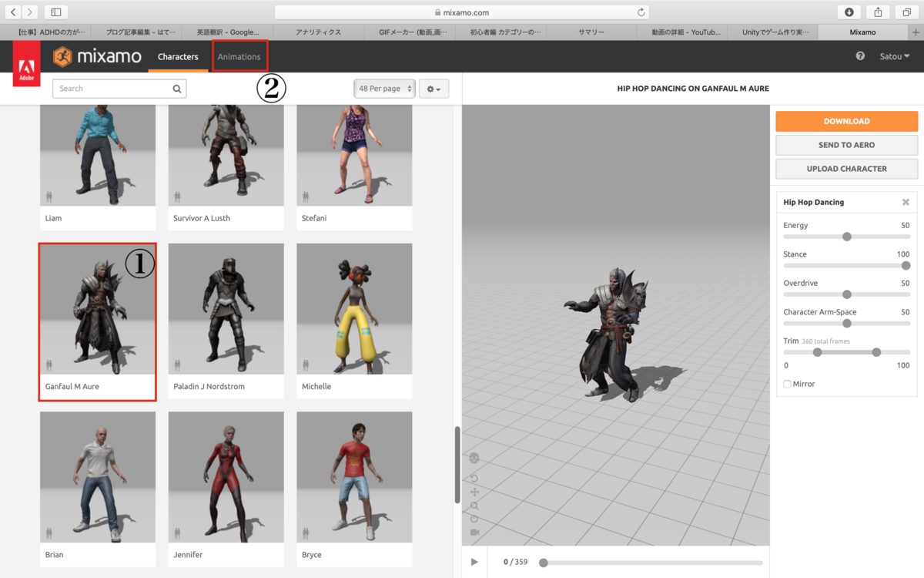Enable the Mirror checkbox

(787, 384)
